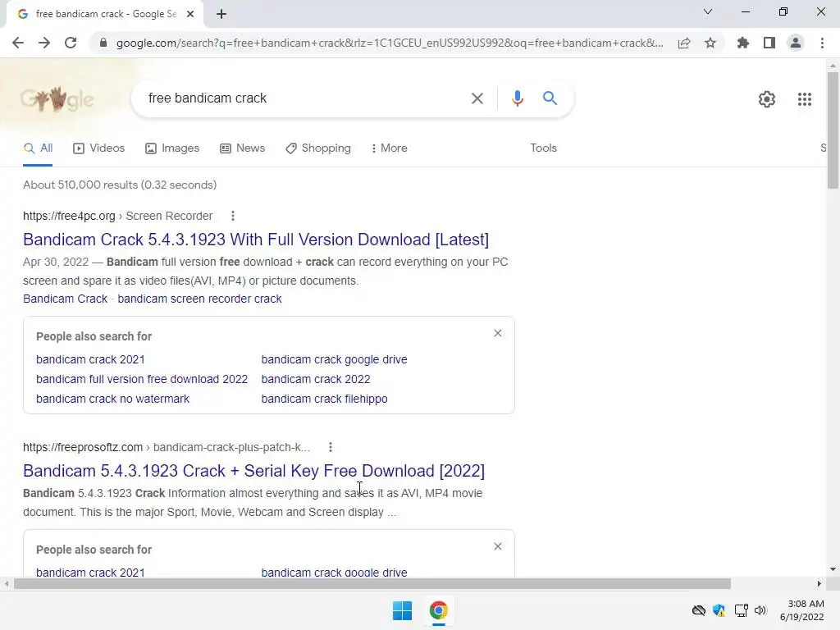Viewport: 840px width, 630px height.
Task: Open Chrome three-dot menu
Action: pos(822,43)
